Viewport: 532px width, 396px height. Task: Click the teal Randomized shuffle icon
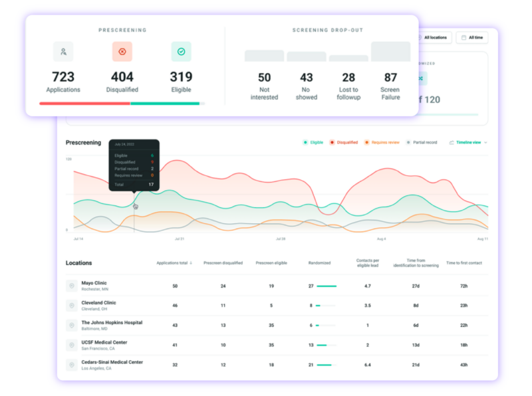point(420,78)
